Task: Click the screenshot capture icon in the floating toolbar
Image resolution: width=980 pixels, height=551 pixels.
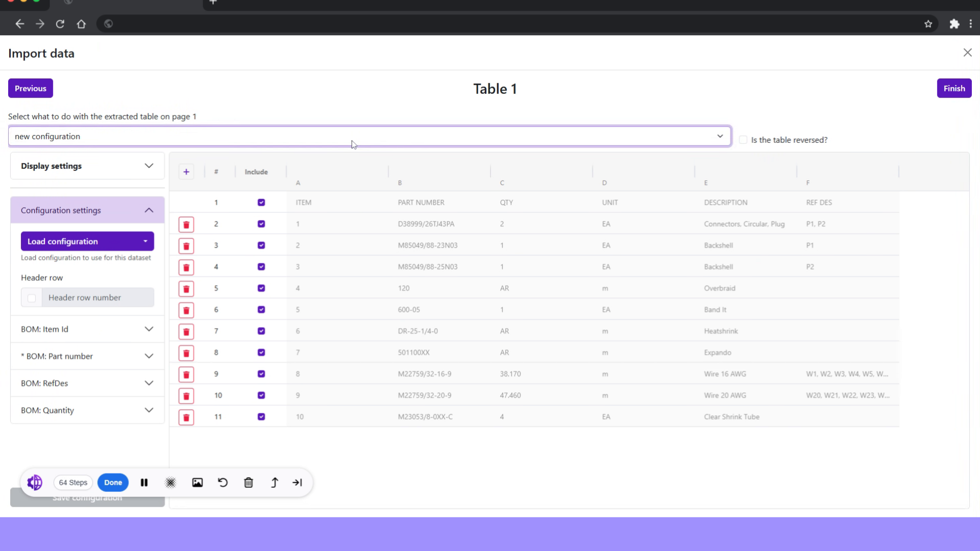Action: 198,482
